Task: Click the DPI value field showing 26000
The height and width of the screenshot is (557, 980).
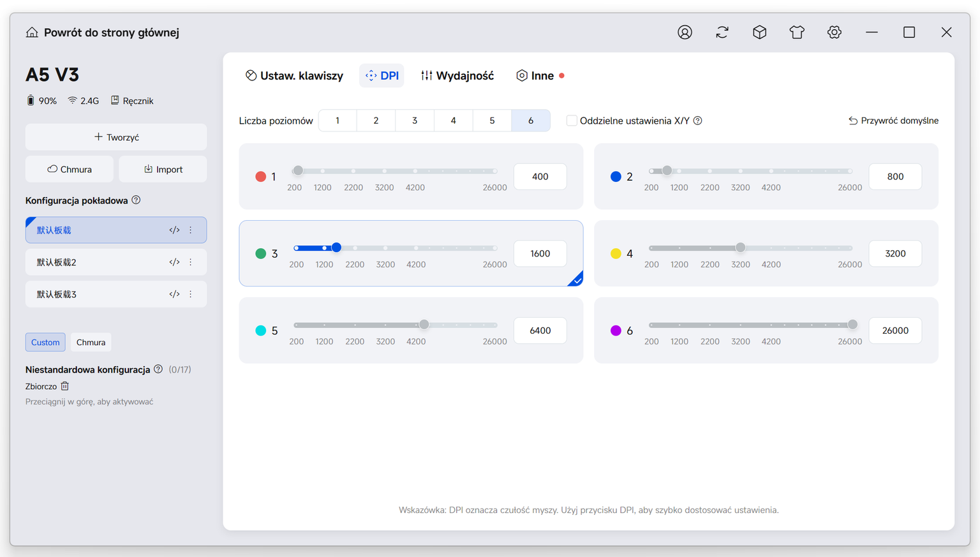Action: pos(895,330)
